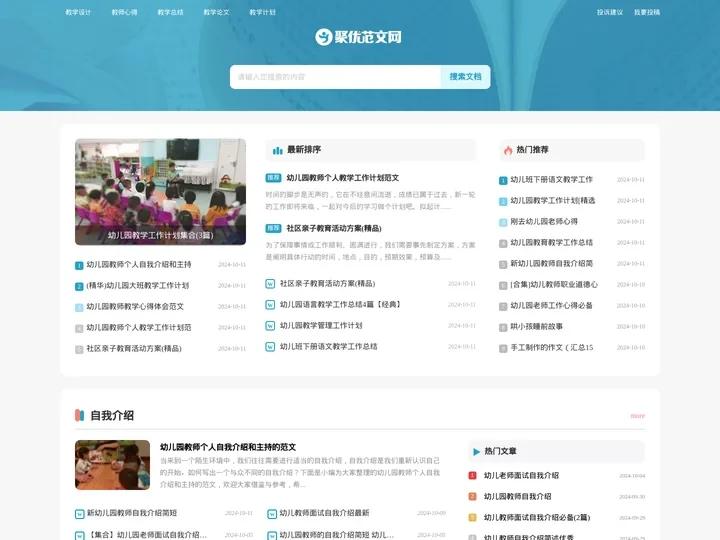Open 幼儿教师面试自我介绍最新 article
Viewport: 720px width, 540px height.
click(324, 513)
